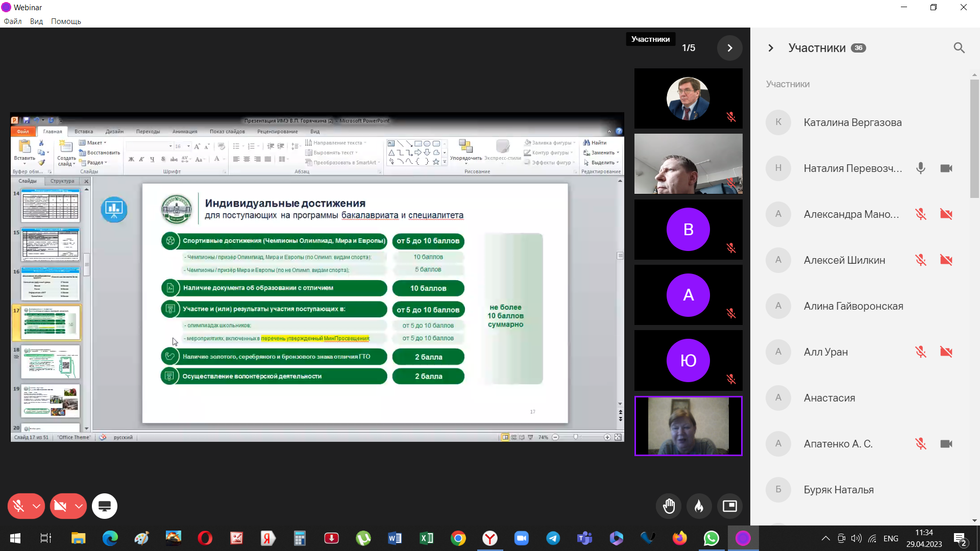The height and width of the screenshot is (551, 980).
Task: Open Вставка ribbon tab in PowerPoint
Action: 84,132
